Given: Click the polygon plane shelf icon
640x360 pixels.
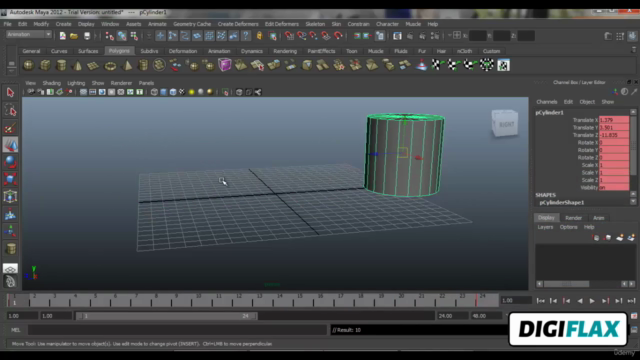Looking at the screenshot, I should tap(93, 65).
